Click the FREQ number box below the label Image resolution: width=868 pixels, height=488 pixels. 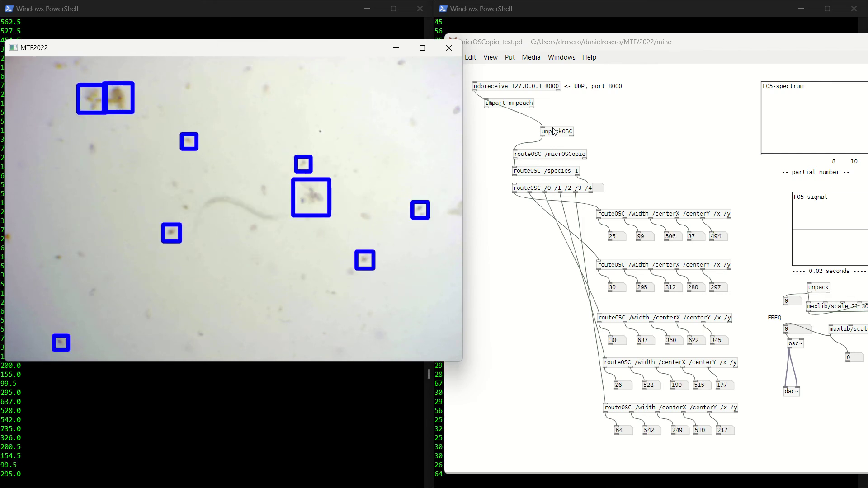[798, 329]
